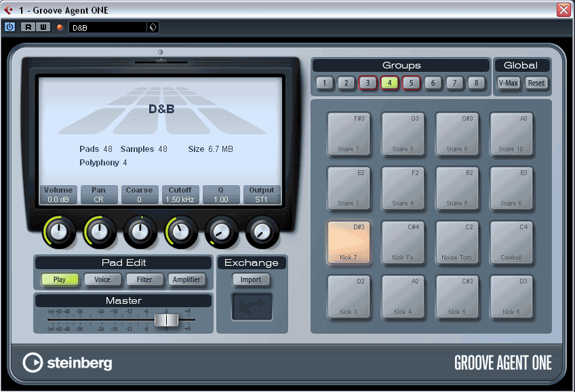Select group 1
The height and width of the screenshot is (392, 575).
point(324,83)
